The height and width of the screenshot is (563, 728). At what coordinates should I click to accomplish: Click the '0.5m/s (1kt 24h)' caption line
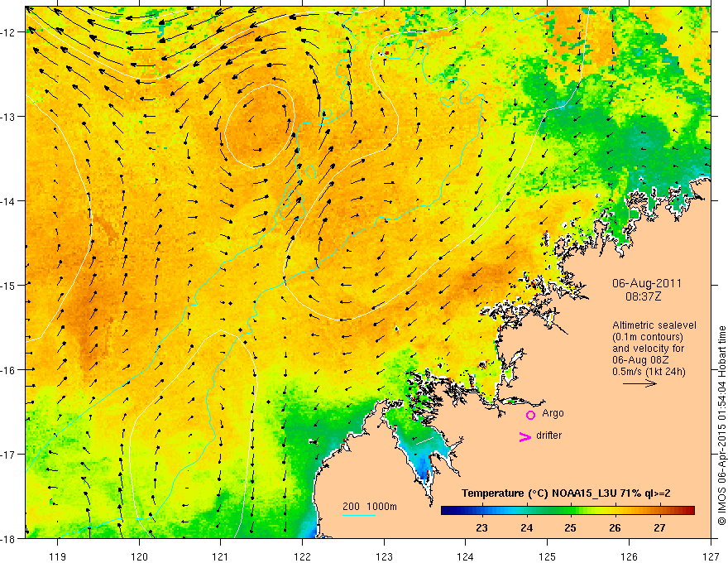(649, 372)
